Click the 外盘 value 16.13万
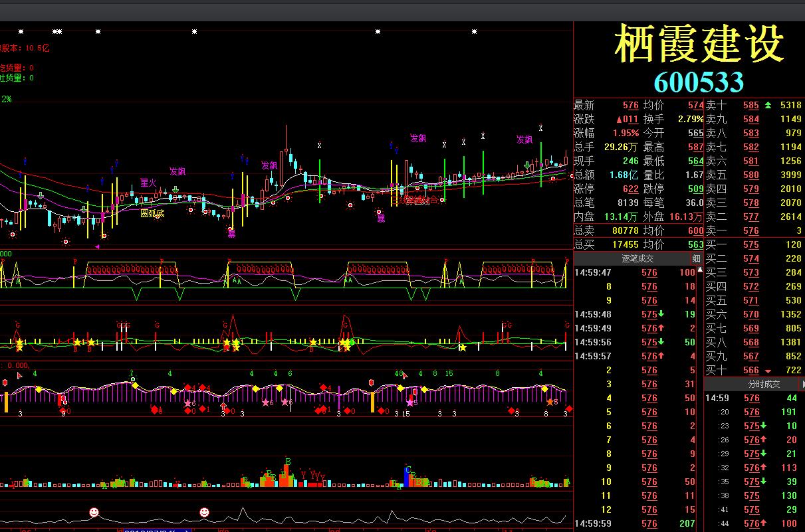The width and height of the screenshot is (805, 532). click(685, 217)
